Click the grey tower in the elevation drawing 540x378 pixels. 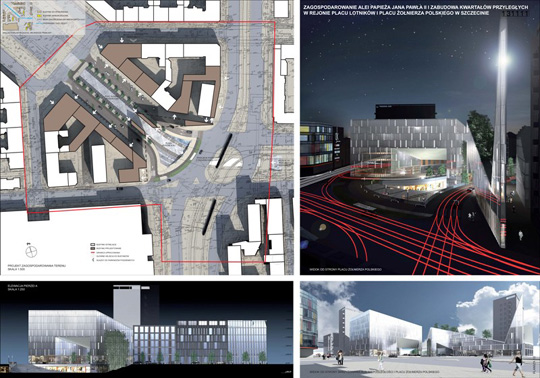[127, 305]
